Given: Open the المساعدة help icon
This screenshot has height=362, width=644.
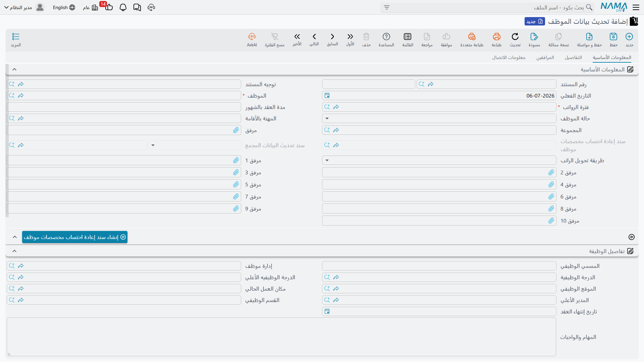Looking at the screenshot, I should pyautogui.click(x=386, y=37).
